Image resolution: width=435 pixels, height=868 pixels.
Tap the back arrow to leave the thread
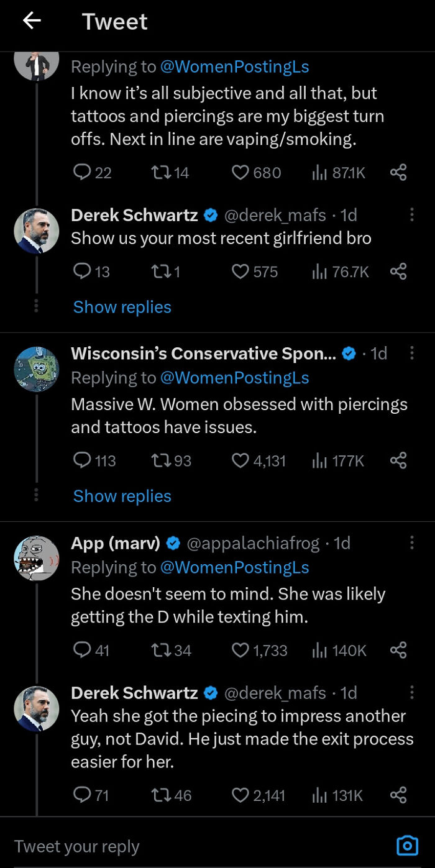click(x=31, y=21)
